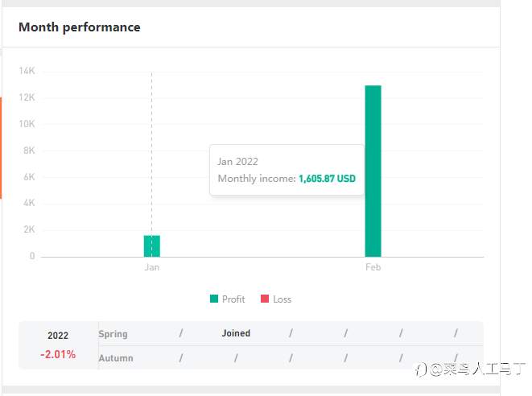Click the Joined cell in Spring row
Viewport: 532px width, 396px height.
236,333
